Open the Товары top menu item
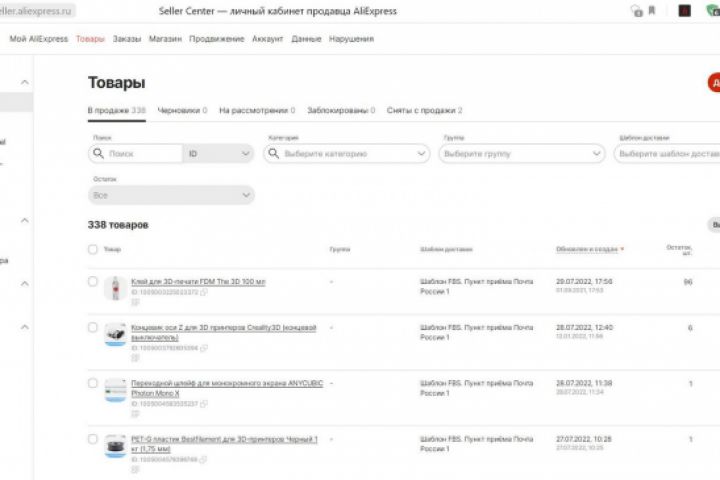 click(x=90, y=39)
